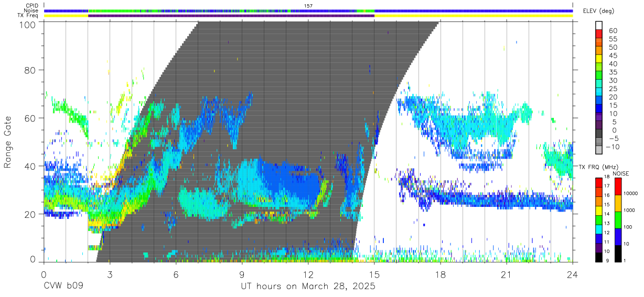Viewport: 644px width, 297px height.
Task: Pick the blue segment of the NOISE bar
Action: coord(618,237)
